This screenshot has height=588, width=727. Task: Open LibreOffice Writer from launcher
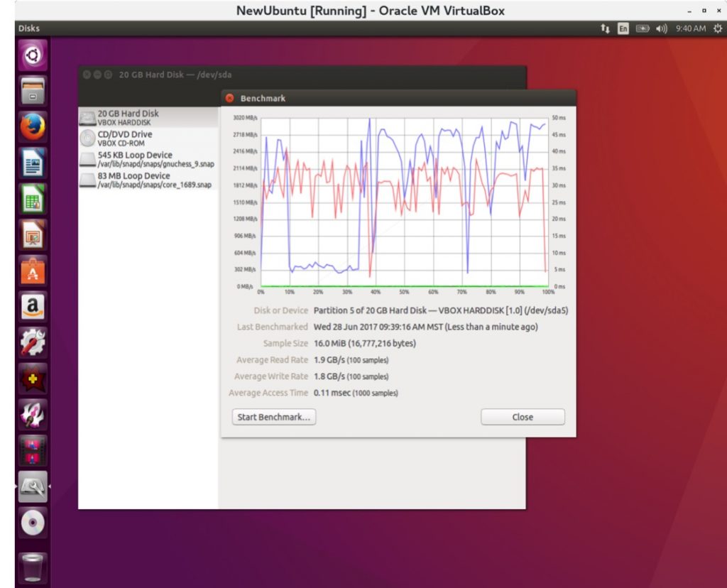pyautogui.click(x=33, y=163)
